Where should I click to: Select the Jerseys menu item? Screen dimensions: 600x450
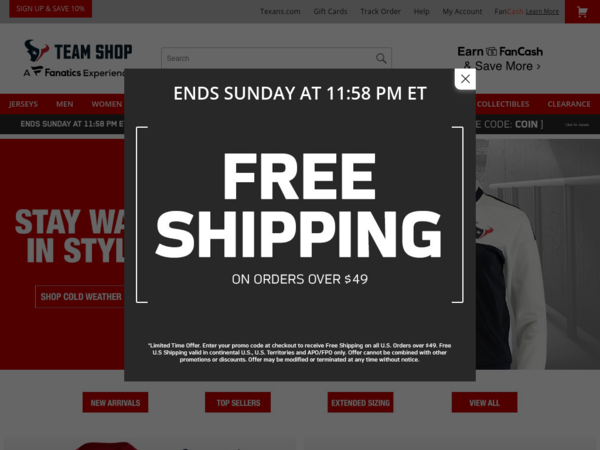tap(23, 104)
